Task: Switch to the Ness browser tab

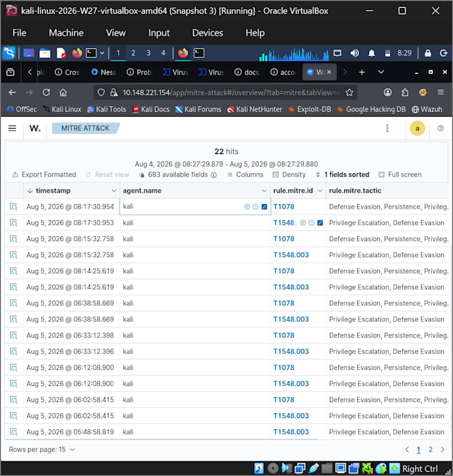Action: (x=103, y=72)
